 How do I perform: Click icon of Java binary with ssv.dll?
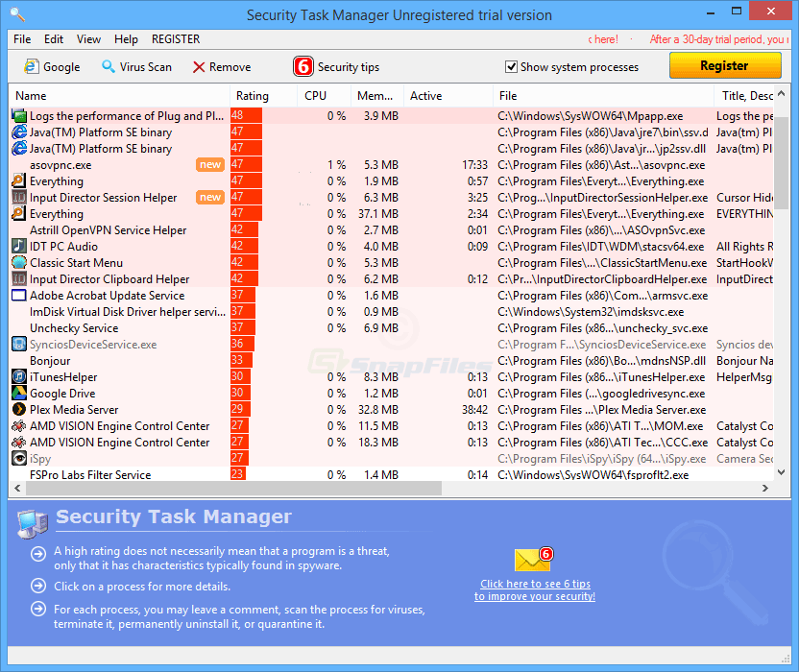pos(19,132)
